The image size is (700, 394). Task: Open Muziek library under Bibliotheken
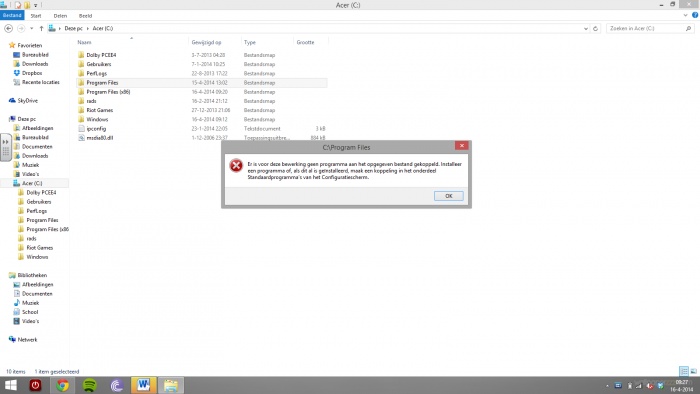[x=30, y=303]
